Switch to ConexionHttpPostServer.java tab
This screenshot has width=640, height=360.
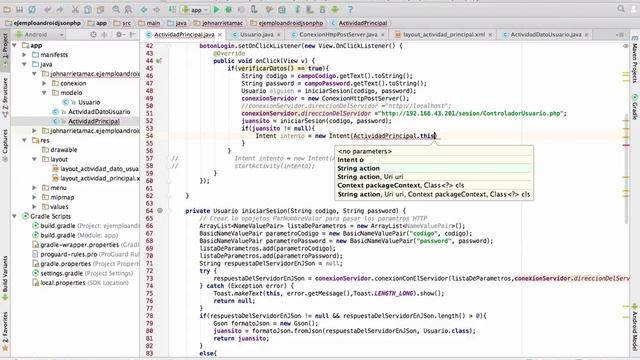point(338,35)
